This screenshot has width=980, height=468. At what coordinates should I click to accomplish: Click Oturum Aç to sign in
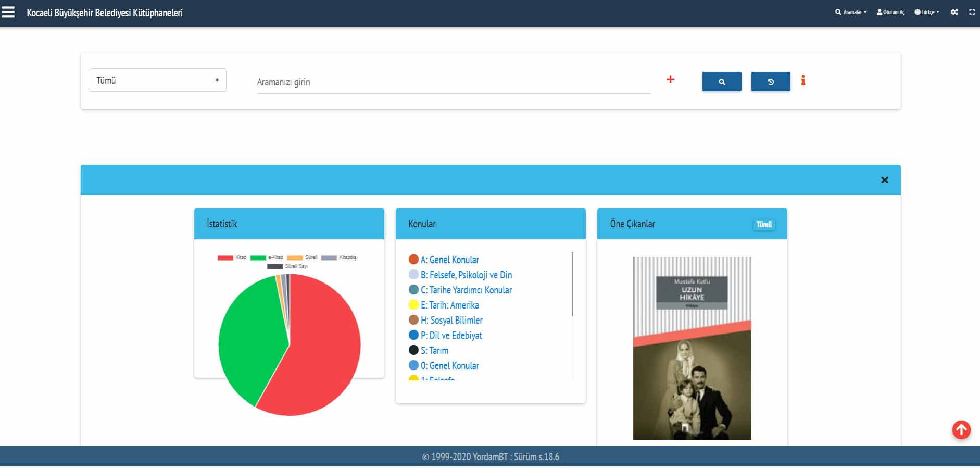(x=890, y=12)
